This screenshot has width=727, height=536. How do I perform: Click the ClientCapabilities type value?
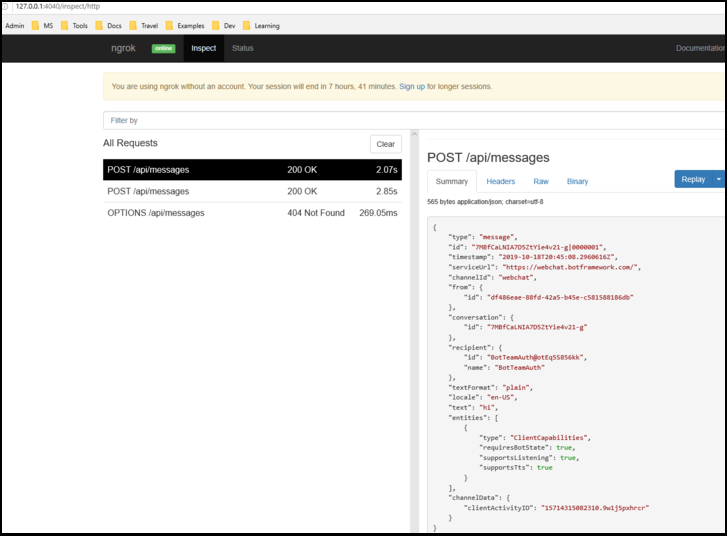point(550,438)
